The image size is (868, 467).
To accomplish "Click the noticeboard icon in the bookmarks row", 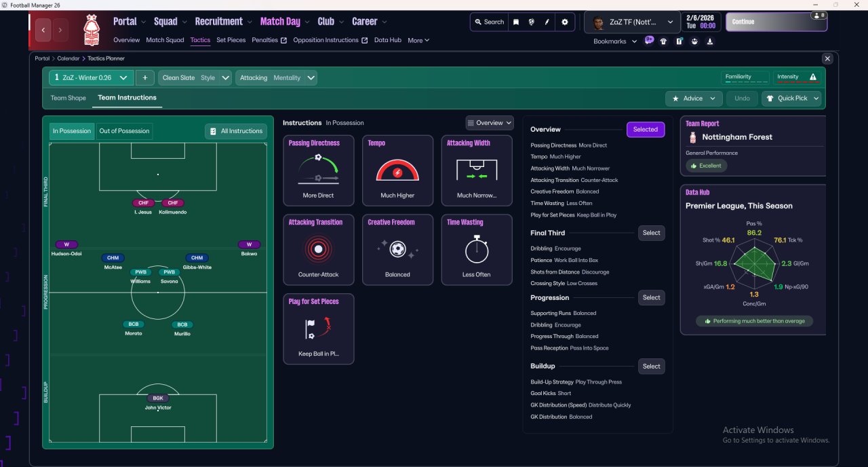I will tap(679, 41).
